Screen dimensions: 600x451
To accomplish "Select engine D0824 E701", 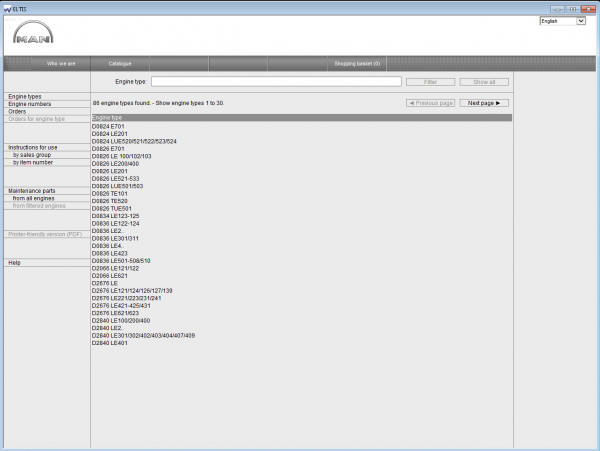I will 108,126.
